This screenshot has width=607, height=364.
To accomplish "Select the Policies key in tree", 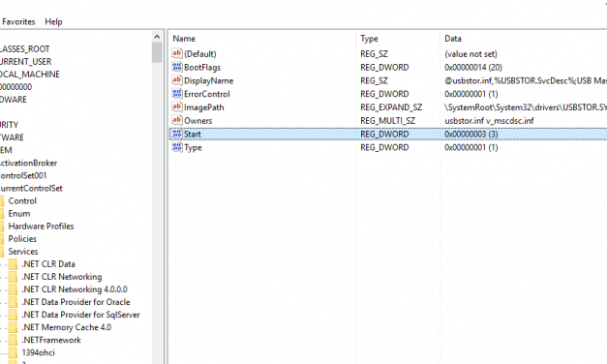I will coord(22,238).
